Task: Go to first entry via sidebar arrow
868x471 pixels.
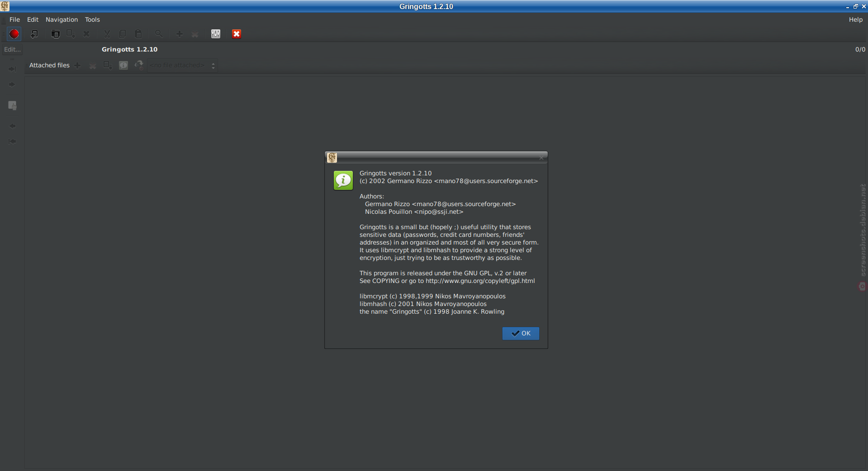Action: coord(12,141)
